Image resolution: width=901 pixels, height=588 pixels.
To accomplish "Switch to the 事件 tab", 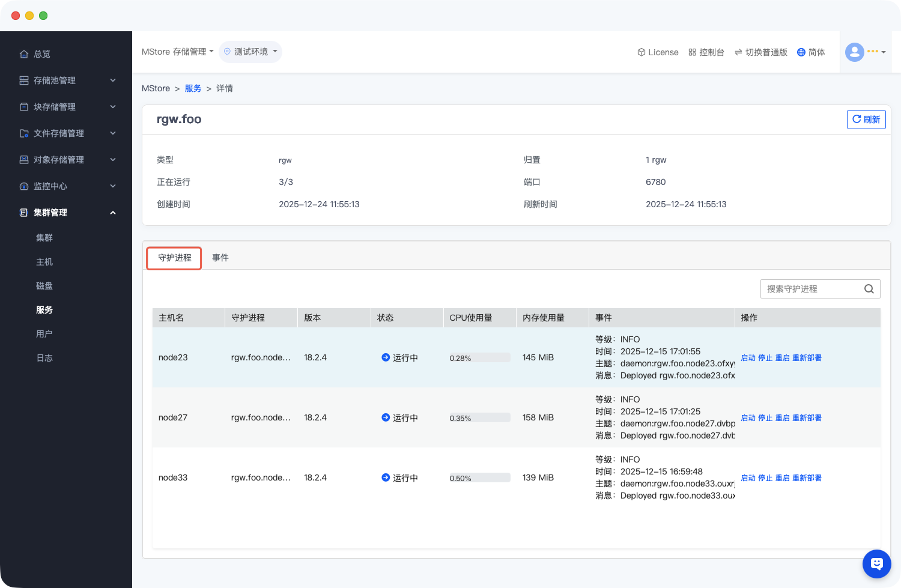I will click(220, 258).
